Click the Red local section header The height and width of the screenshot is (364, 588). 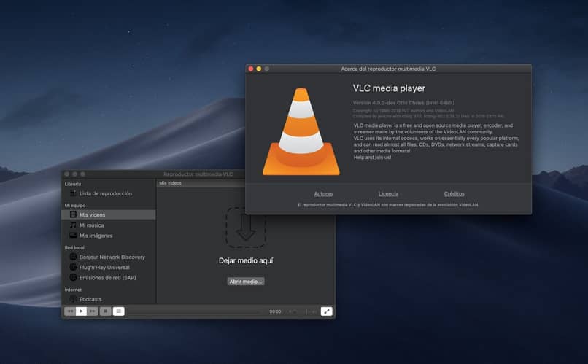(x=74, y=248)
